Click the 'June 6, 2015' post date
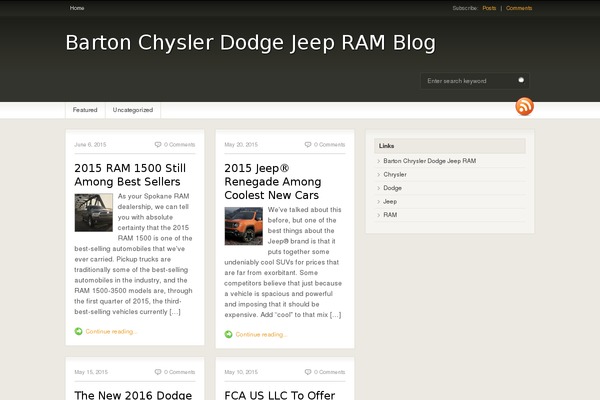The height and width of the screenshot is (400, 600). 90,145
